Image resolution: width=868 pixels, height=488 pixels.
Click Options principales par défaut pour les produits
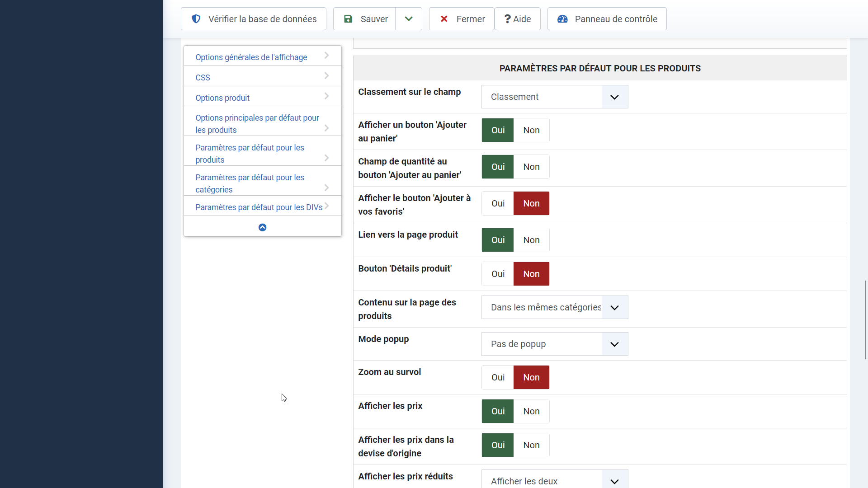(257, 124)
